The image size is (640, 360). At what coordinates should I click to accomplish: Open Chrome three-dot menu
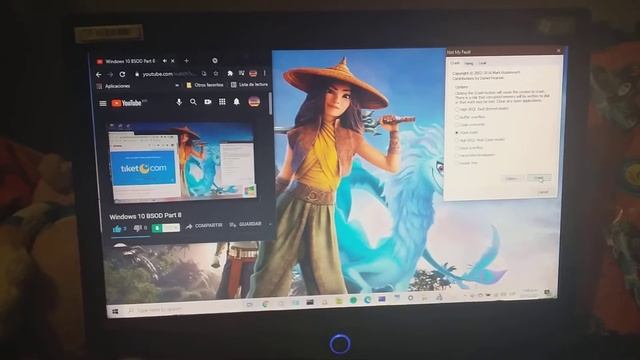[x=264, y=73]
